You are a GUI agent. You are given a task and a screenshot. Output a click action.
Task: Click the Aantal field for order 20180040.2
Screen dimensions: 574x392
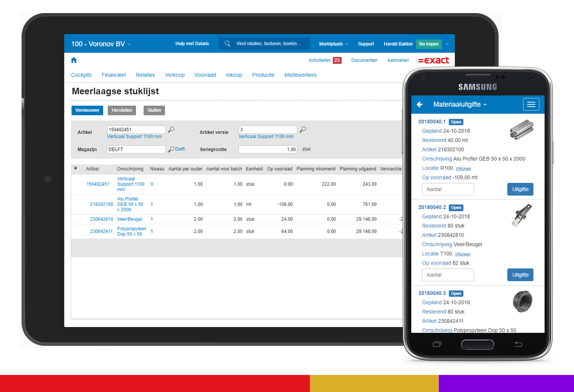click(448, 275)
